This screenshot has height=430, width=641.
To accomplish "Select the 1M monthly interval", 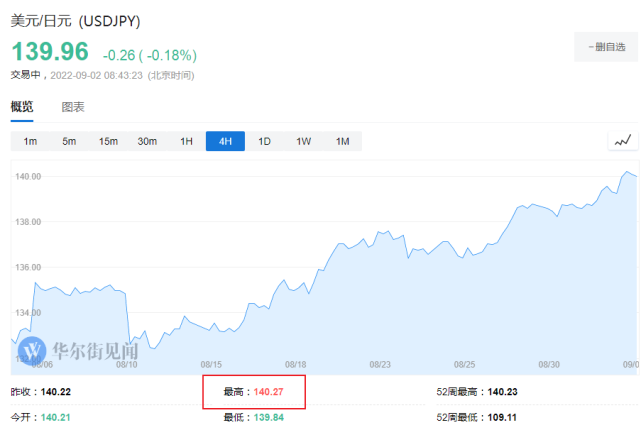I will 342,141.
